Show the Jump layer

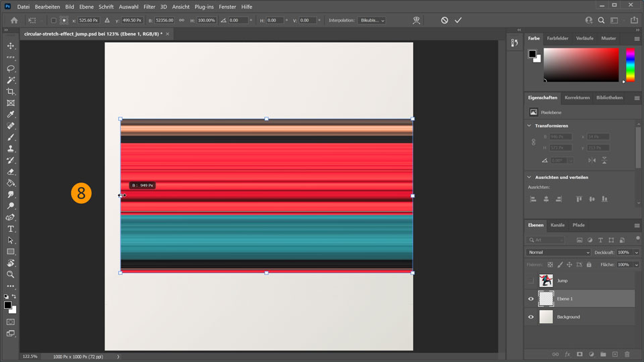(531, 281)
